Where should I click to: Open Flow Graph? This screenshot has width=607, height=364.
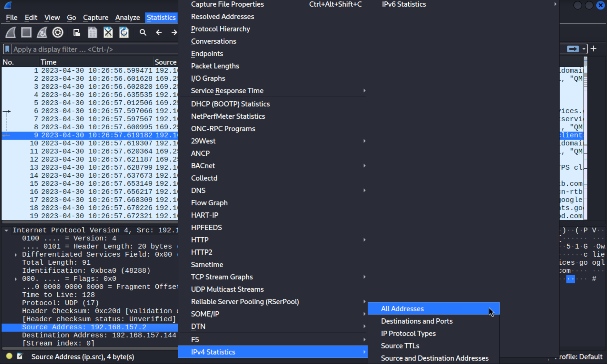coord(273,203)
